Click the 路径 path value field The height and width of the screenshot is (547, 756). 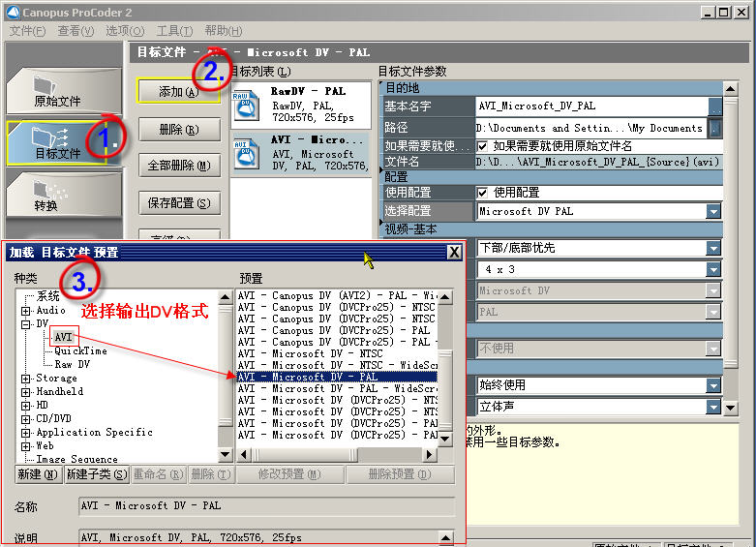point(591,128)
